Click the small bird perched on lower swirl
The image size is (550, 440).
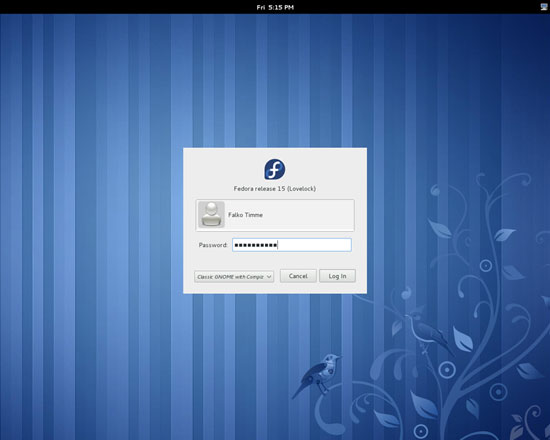point(317,375)
